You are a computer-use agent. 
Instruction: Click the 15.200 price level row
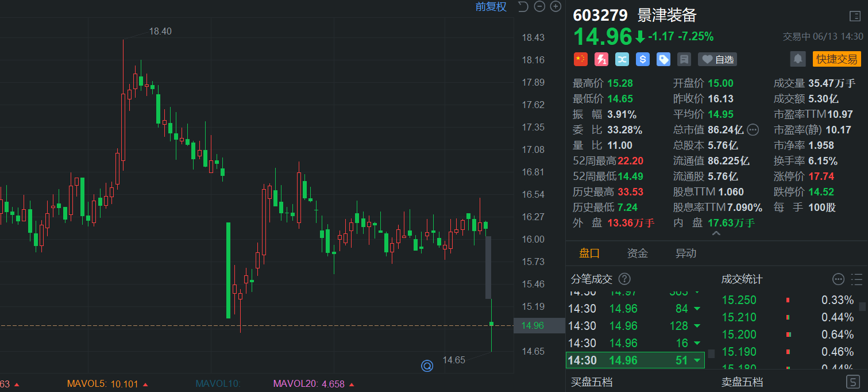[788, 335]
